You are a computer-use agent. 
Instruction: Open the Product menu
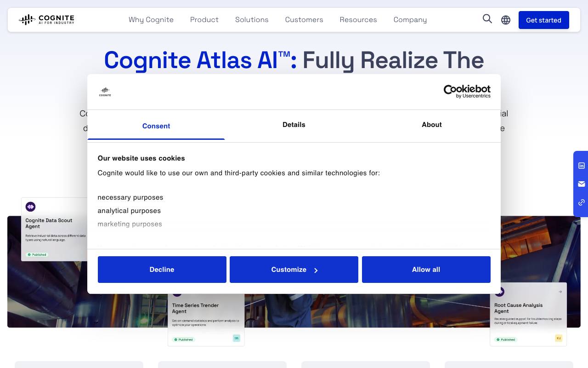(204, 20)
